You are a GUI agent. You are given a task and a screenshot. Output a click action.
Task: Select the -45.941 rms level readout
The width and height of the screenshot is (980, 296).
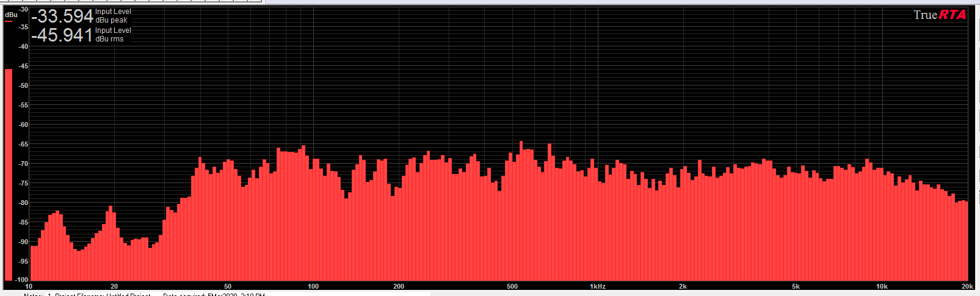click(62, 35)
